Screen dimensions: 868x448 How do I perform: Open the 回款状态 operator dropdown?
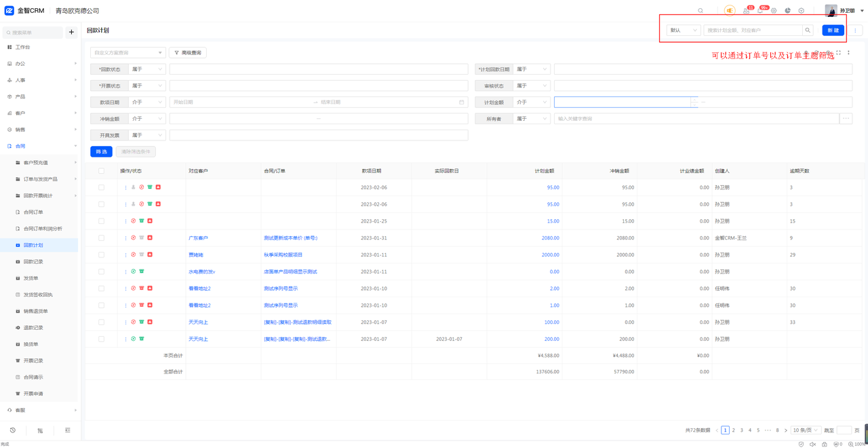coord(146,69)
